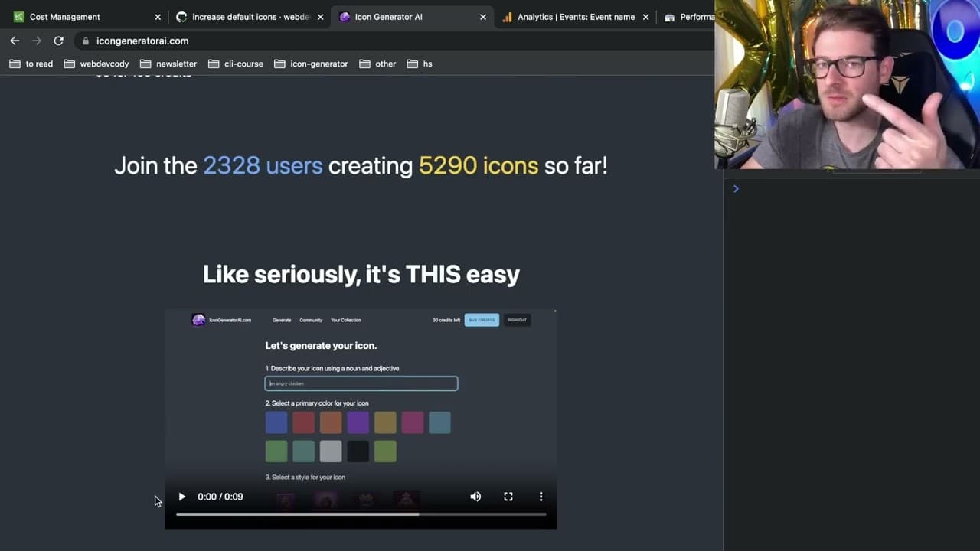Go forward in browser history
Screen dimensions: 980x551
pyautogui.click(x=36, y=41)
